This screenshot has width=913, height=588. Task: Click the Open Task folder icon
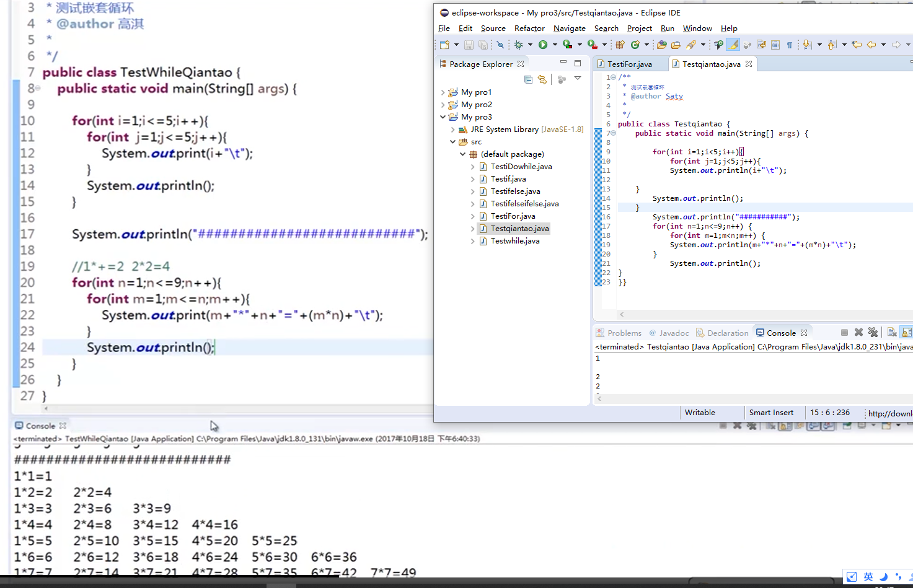[676, 45]
